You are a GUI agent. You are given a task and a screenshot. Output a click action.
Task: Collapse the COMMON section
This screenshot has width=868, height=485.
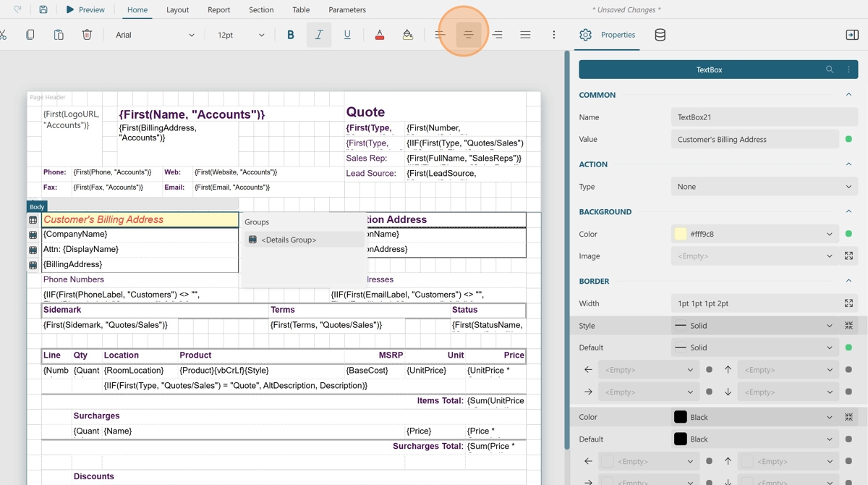coord(848,95)
